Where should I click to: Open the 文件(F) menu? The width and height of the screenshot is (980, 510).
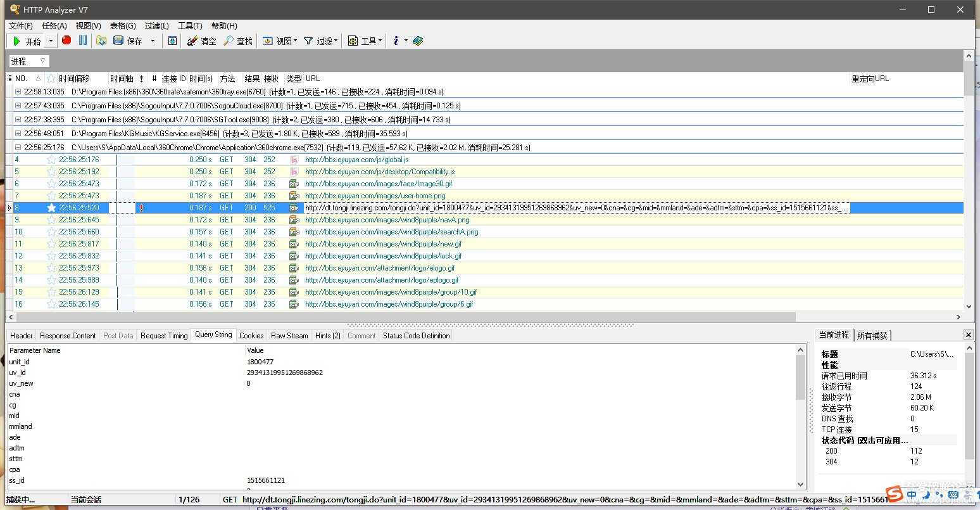coord(21,25)
